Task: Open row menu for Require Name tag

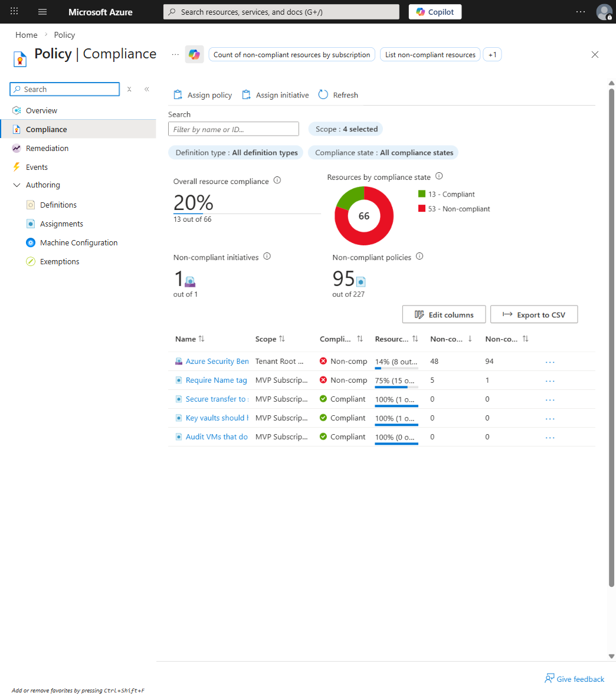Action: click(x=550, y=381)
